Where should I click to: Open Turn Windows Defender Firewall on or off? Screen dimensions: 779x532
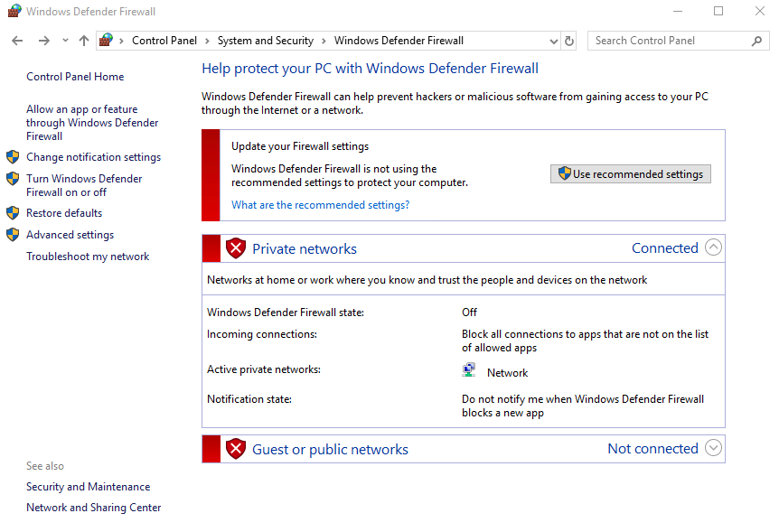click(84, 185)
